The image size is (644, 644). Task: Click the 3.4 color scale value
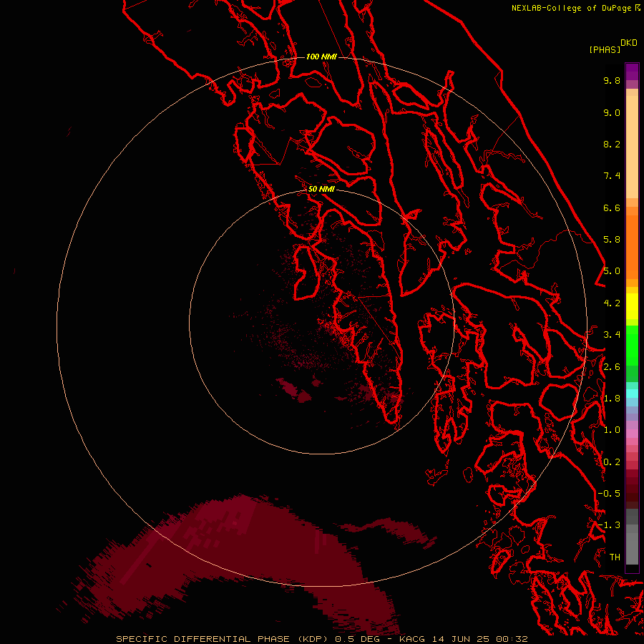612,335
